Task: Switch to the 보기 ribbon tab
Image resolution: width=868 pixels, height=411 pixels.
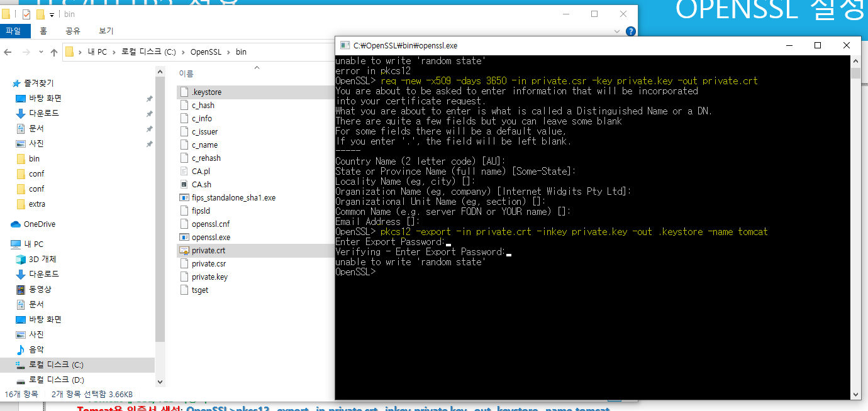Action: [106, 31]
